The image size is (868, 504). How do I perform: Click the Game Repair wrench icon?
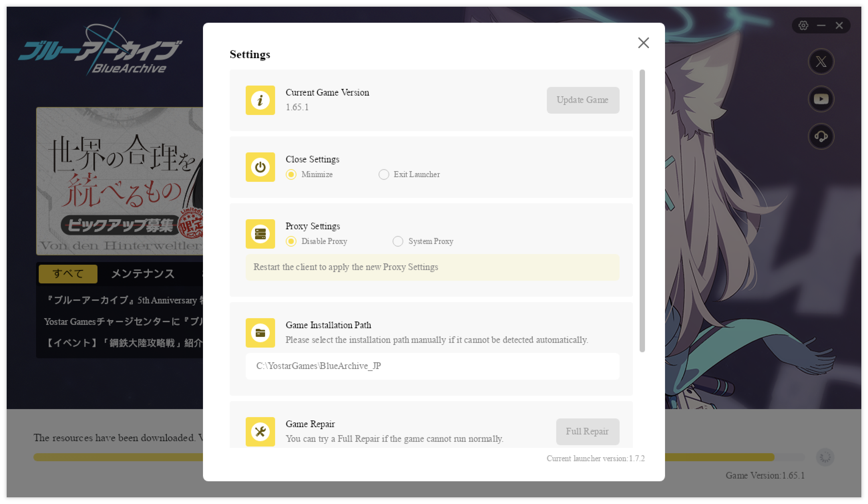(x=260, y=431)
